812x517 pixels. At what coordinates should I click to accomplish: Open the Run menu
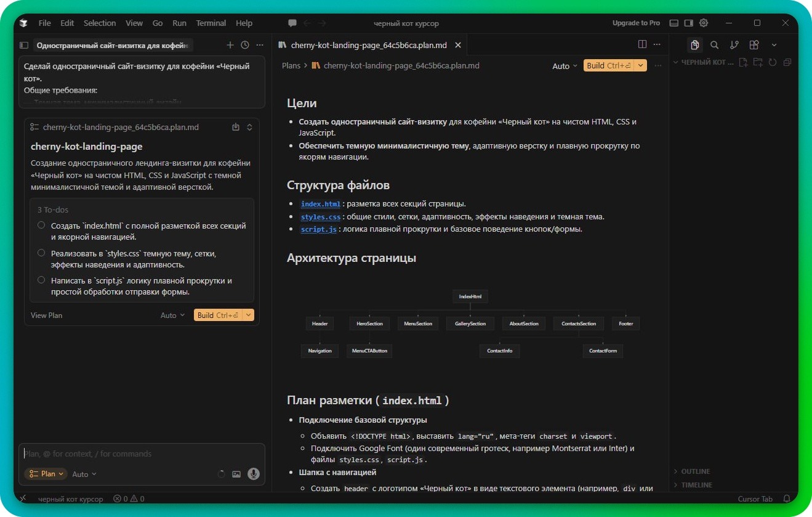point(179,23)
